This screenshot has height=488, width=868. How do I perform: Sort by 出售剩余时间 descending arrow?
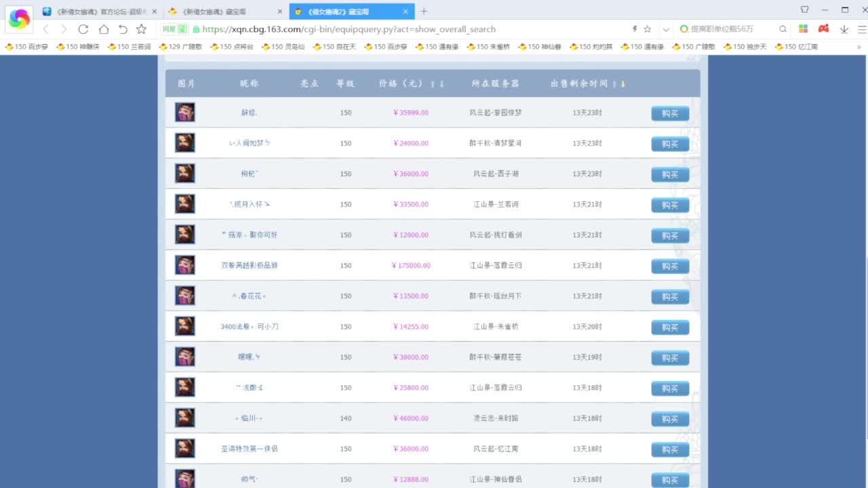pyautogui.click(x=622, y=83)
